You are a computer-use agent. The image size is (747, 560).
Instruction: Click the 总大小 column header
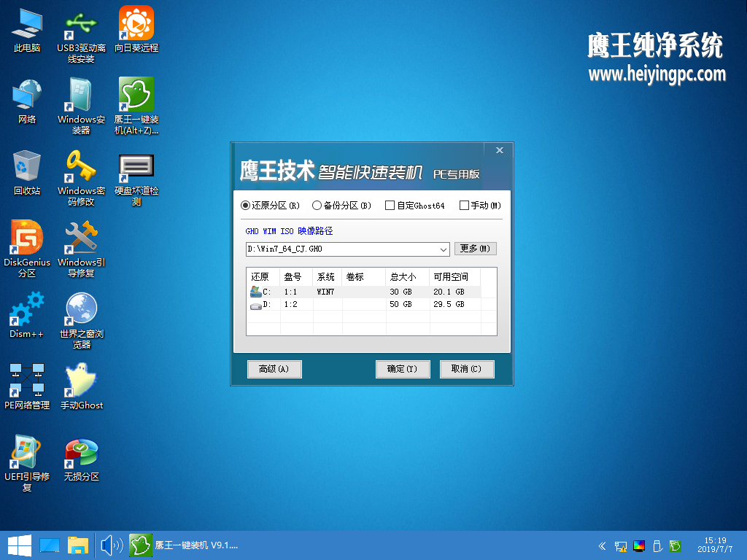click(x=408, y=276)
